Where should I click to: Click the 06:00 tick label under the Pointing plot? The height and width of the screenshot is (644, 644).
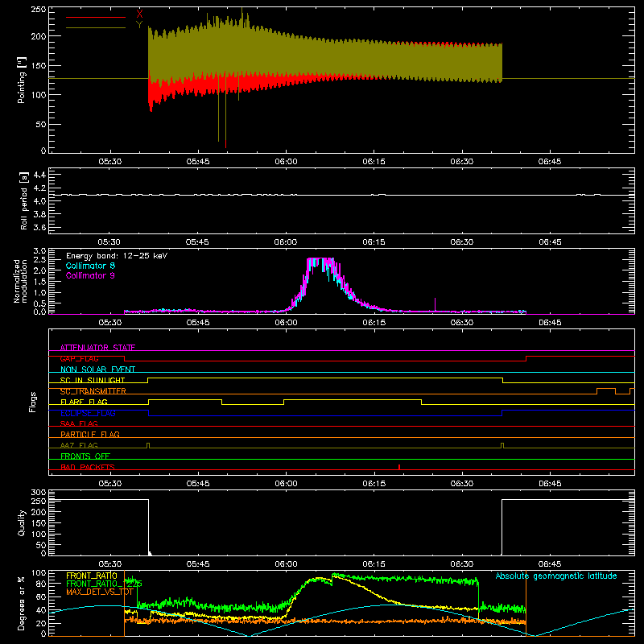pos(286,162)
